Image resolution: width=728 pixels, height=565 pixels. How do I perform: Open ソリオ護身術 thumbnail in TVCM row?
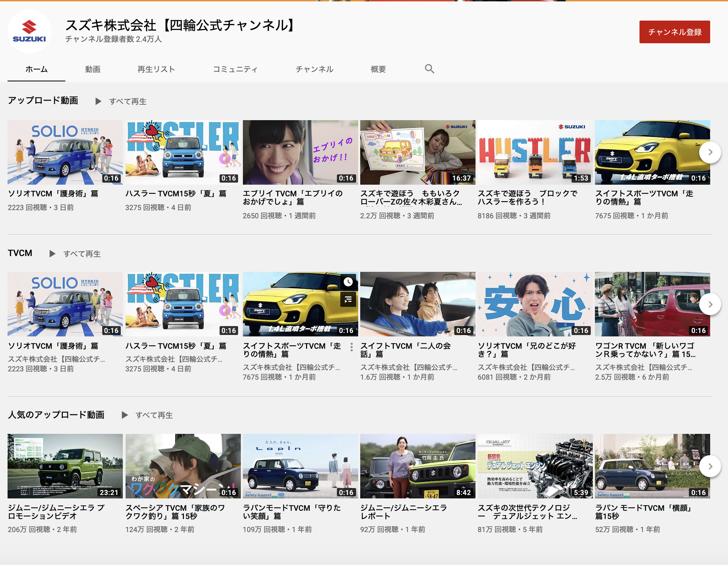(x=65, y=304)
